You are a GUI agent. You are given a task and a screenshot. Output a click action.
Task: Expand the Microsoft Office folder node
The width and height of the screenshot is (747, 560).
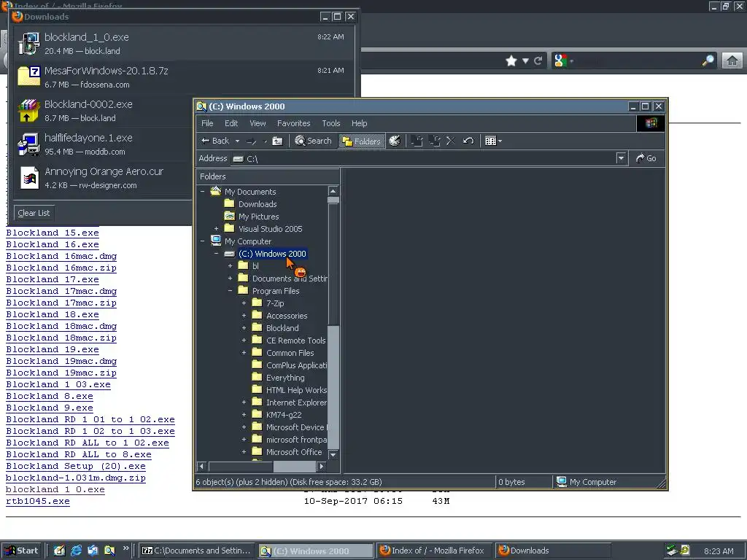pyautogui.click(x=244, y=451)
